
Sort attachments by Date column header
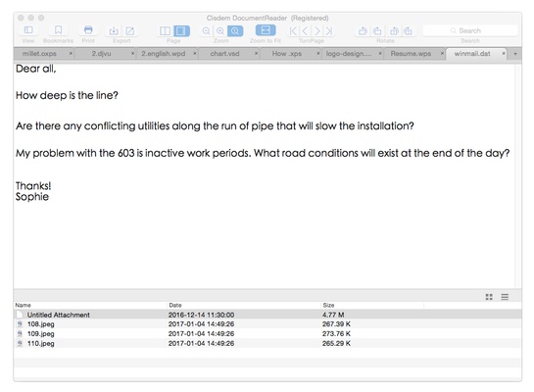[x=245, y=305]
